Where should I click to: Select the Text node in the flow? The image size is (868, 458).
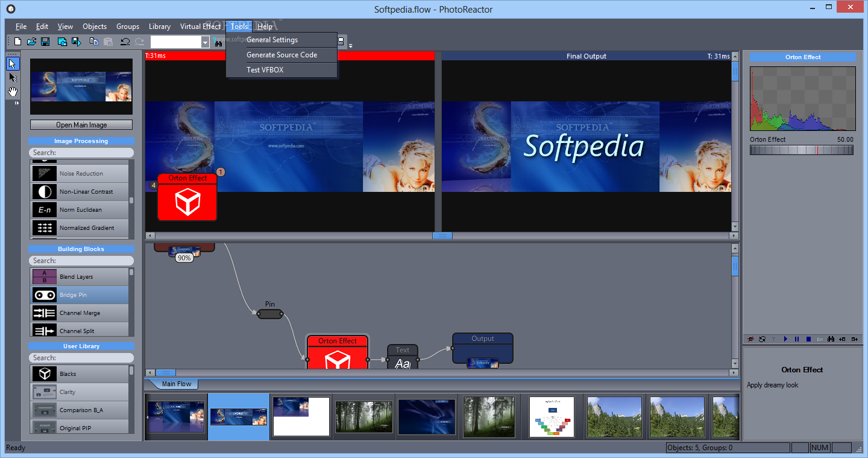tap(403, 357)
